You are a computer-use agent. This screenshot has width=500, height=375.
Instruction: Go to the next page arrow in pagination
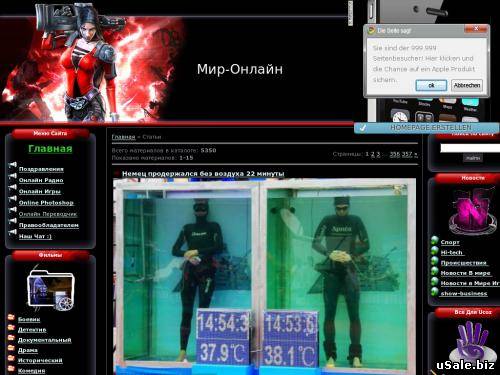[x=416, y=154]
